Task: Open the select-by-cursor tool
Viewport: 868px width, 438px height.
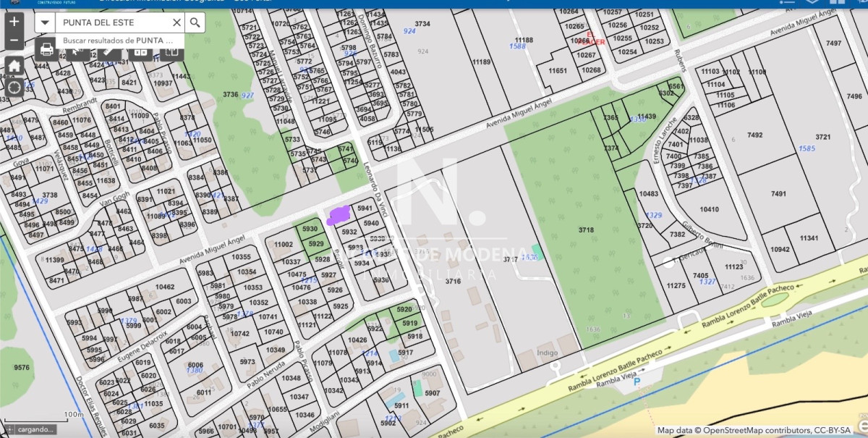Action: tap(78, 52)
